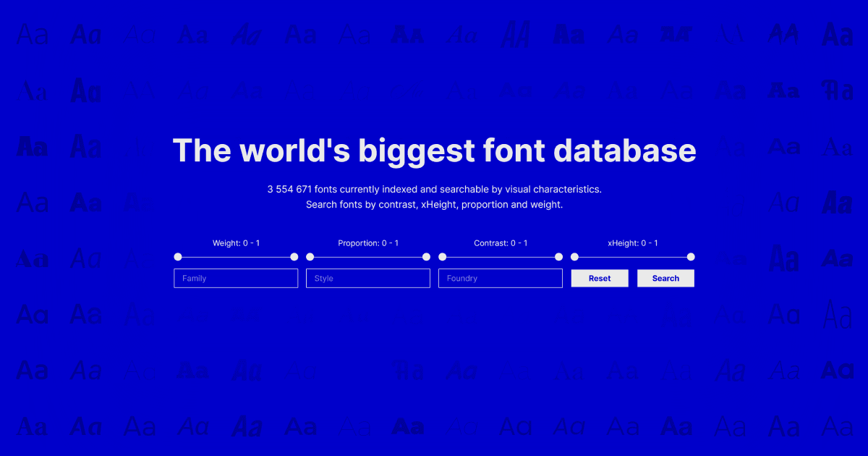Select the Contrast slider minimum handle
Image resolution: width=868 pixels, height=456 pixels.
443,257
